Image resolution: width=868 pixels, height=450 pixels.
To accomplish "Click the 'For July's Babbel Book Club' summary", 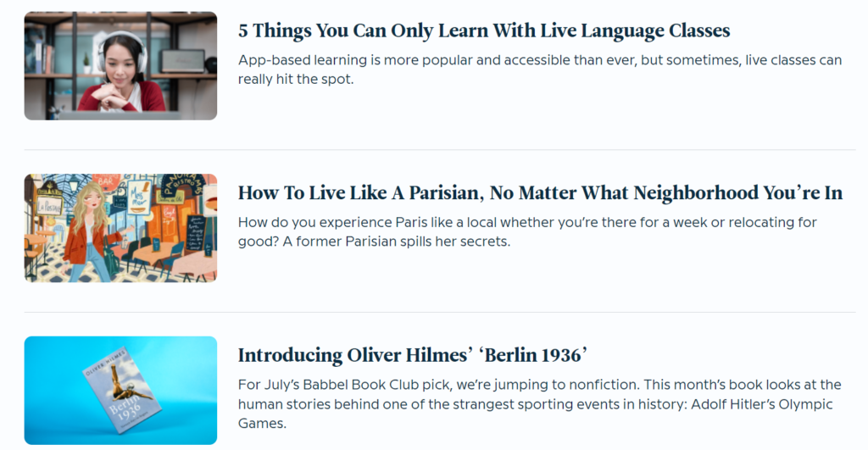I will [x=539, y=385].
